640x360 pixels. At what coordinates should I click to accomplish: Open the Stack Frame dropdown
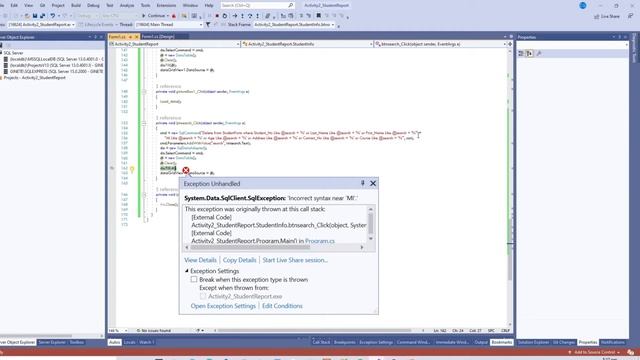[x=294, y=25]
